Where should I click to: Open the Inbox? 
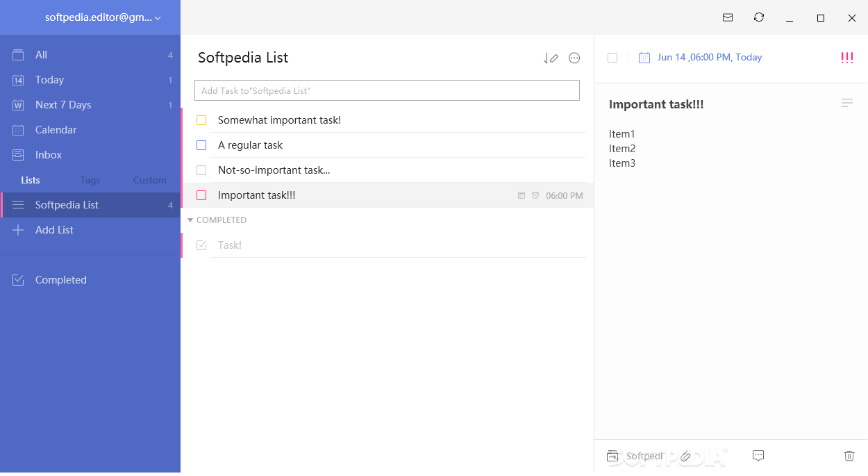pos(90,155)
